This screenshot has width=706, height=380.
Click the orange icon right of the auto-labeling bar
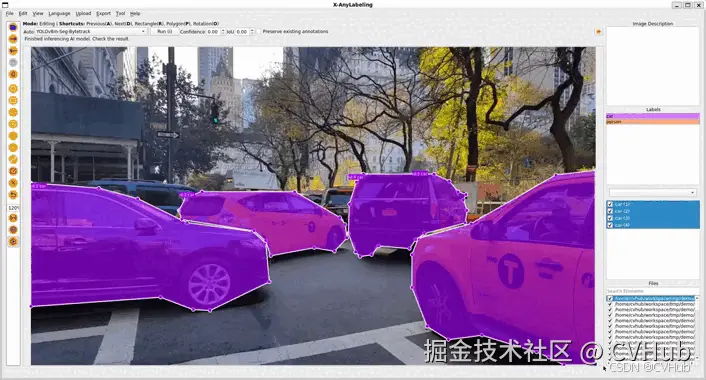tap(598, 32)
